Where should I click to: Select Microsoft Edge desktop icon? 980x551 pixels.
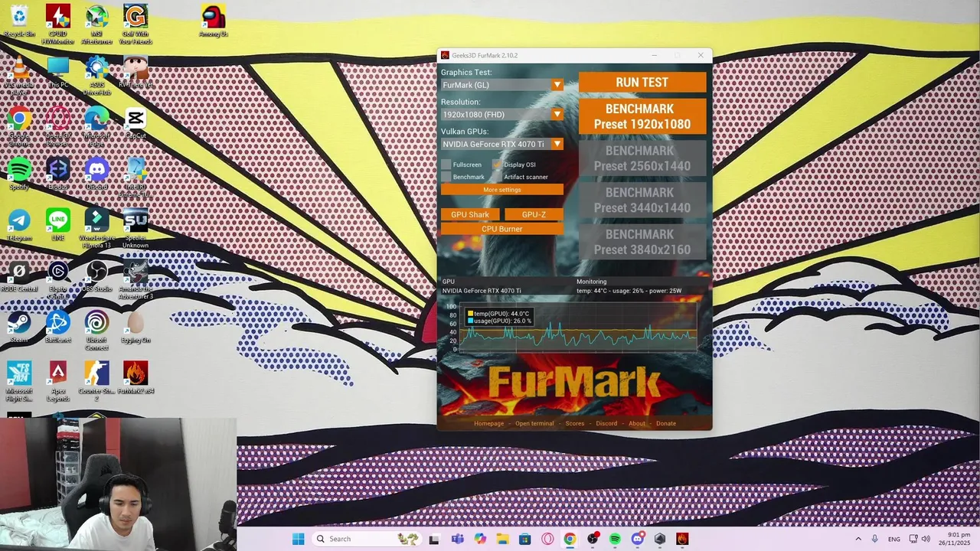click(96, 127)
